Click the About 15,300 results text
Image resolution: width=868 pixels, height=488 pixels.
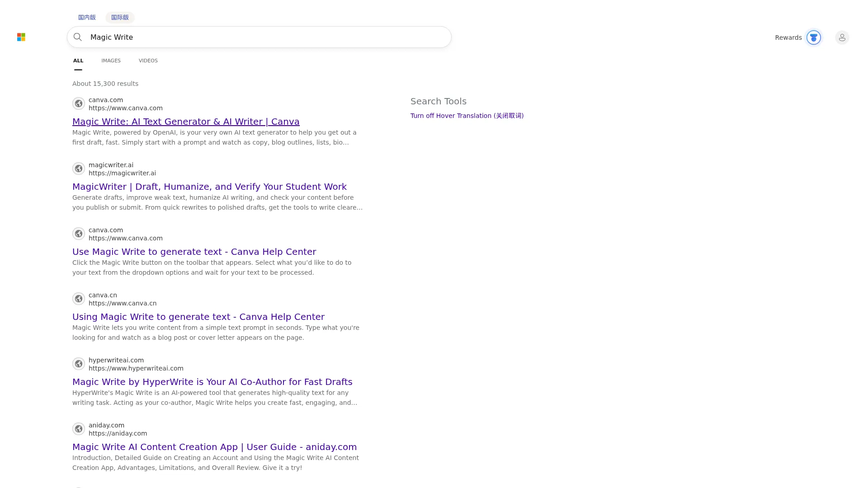click(x=105, y=84)
